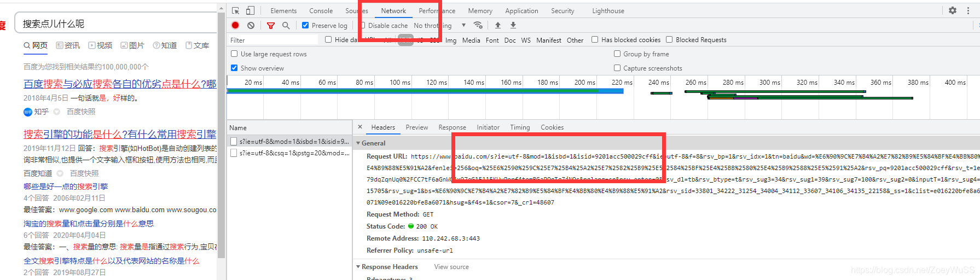
Task: Filter requests by Media type
Action: [x=471, y=40]
